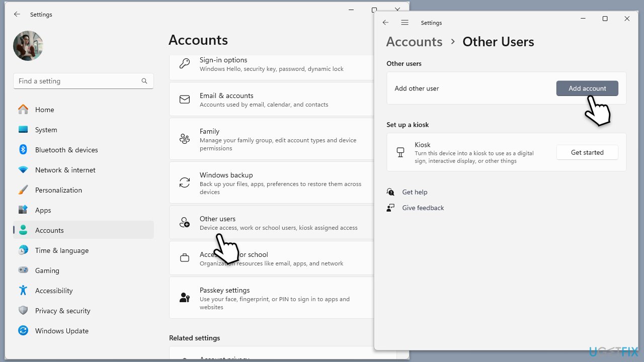Click the Bluetooth icon in sidebar
The image size is (644, 362).
(23, 150)
